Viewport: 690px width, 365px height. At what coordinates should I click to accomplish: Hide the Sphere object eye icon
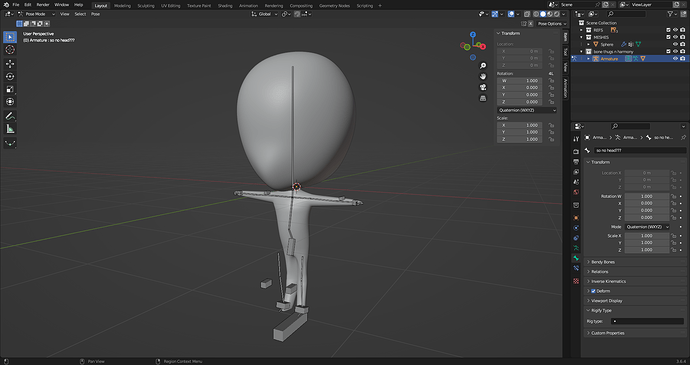675,44
